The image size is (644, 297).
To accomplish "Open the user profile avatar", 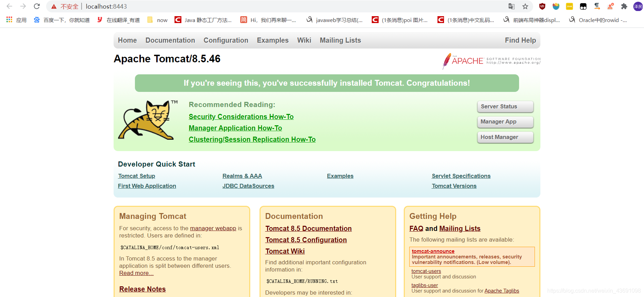I will (638, 6).
